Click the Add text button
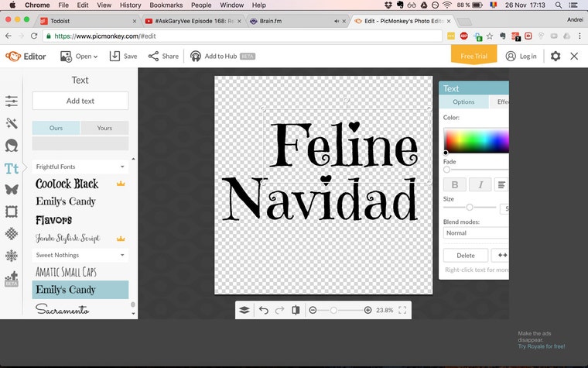The width and height of the screenshot is (588, 368). pos(80,101)
